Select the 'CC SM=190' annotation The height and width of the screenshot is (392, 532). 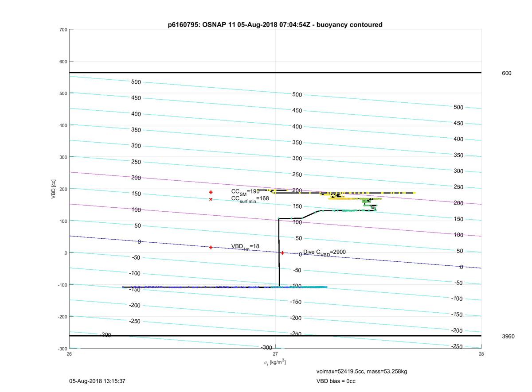pyautogui.click(x=245, y=192)
